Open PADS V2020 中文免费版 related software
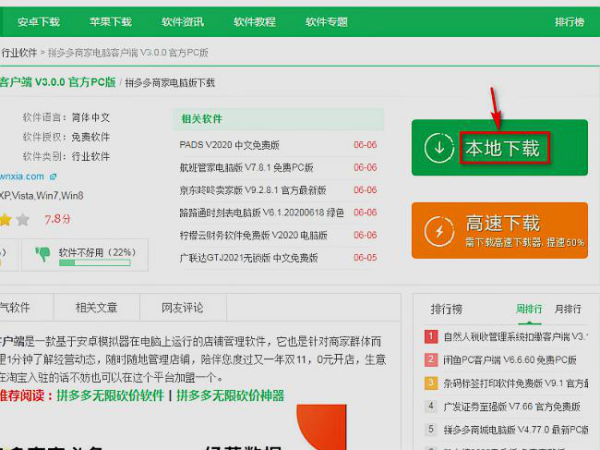 click(x=229, y=145)
